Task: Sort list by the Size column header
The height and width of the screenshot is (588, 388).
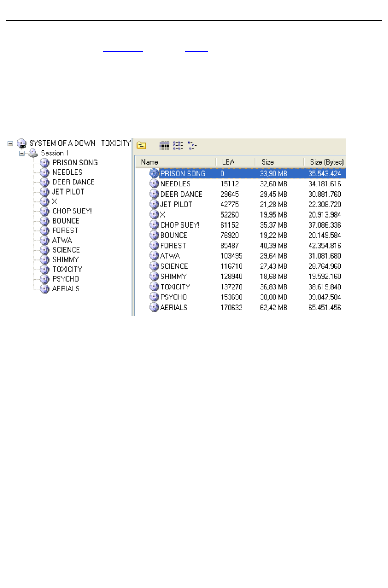Action: 279,162
